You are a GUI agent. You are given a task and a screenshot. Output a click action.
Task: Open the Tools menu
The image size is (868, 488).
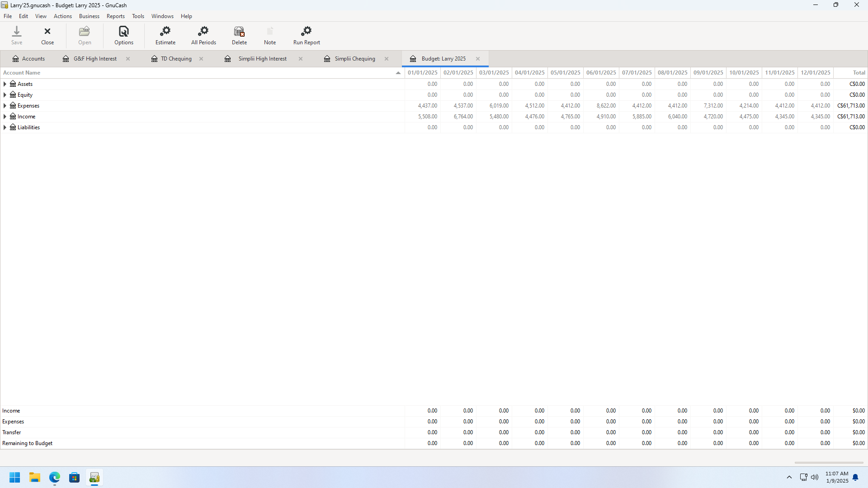click(x=138, y=16)
